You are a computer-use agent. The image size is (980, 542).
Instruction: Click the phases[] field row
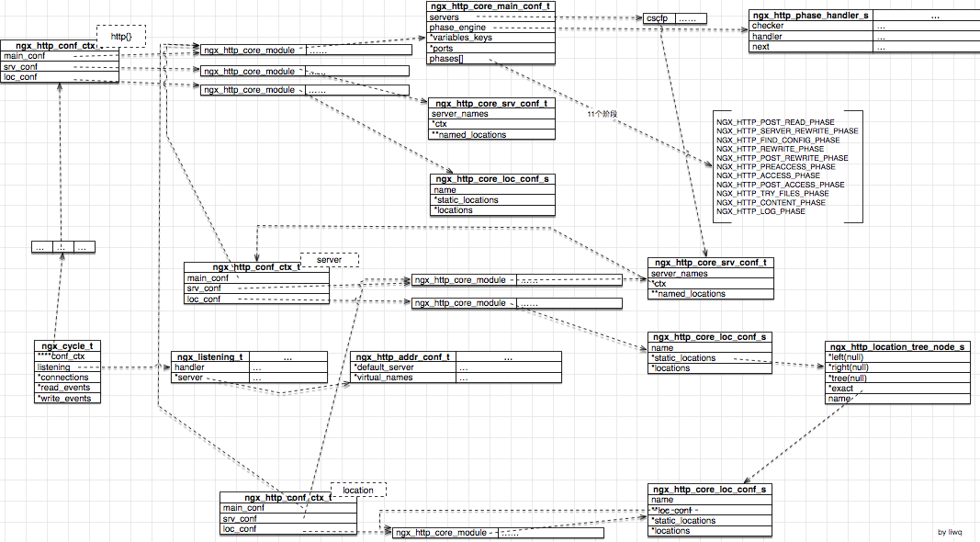click(x=490, y=59)
